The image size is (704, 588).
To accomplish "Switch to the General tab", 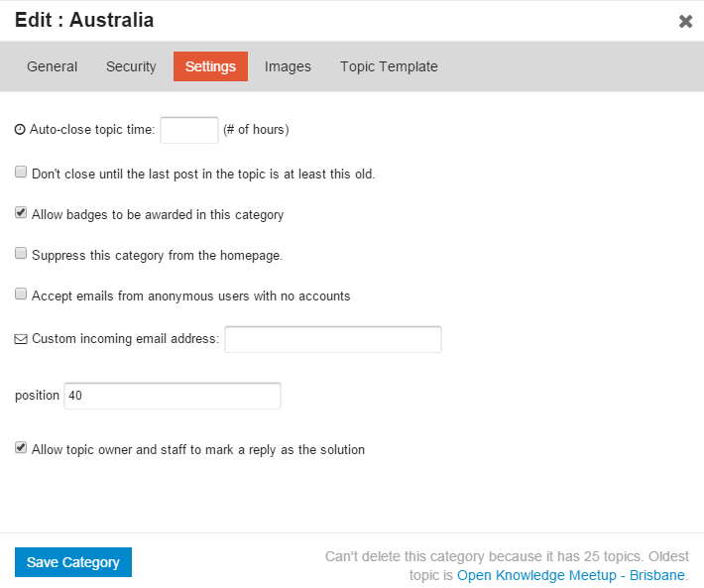I will pyautogui.click(x=53, y=66).
